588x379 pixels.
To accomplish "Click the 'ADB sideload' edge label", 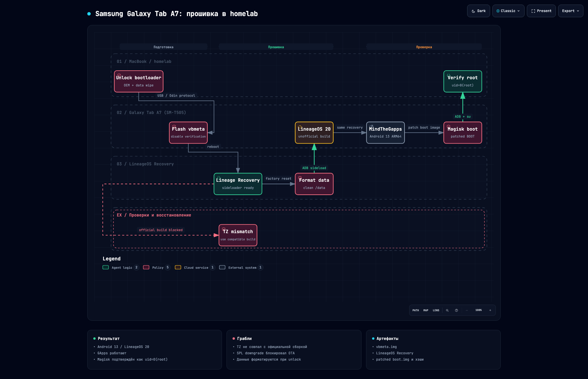I will pos(314,168).
